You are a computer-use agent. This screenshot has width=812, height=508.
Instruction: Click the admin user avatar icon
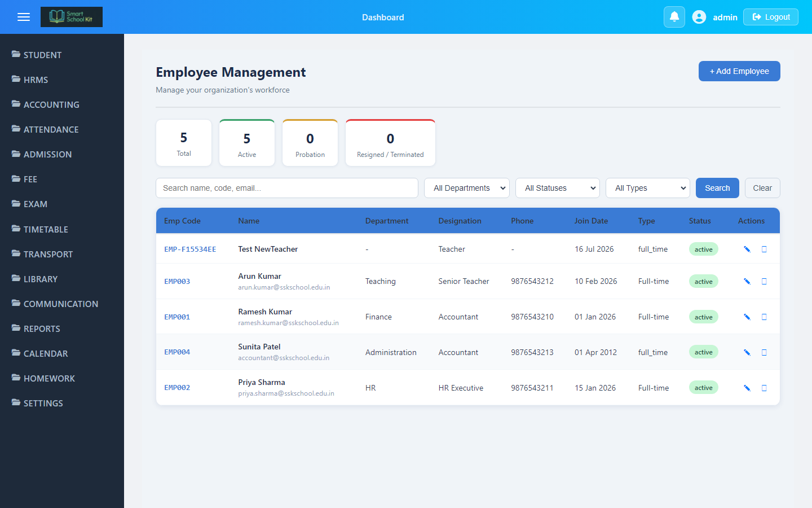coord(699,17)
